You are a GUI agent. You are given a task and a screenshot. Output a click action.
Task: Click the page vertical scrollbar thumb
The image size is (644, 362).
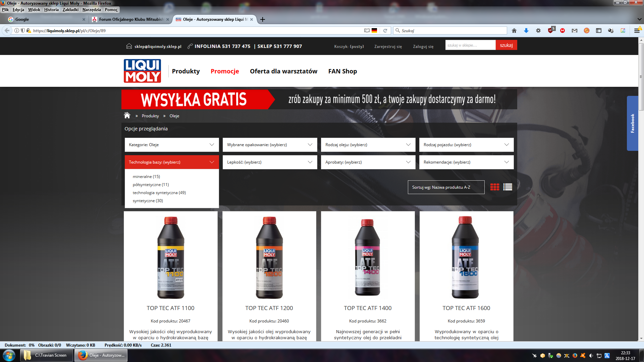[641, 77]
